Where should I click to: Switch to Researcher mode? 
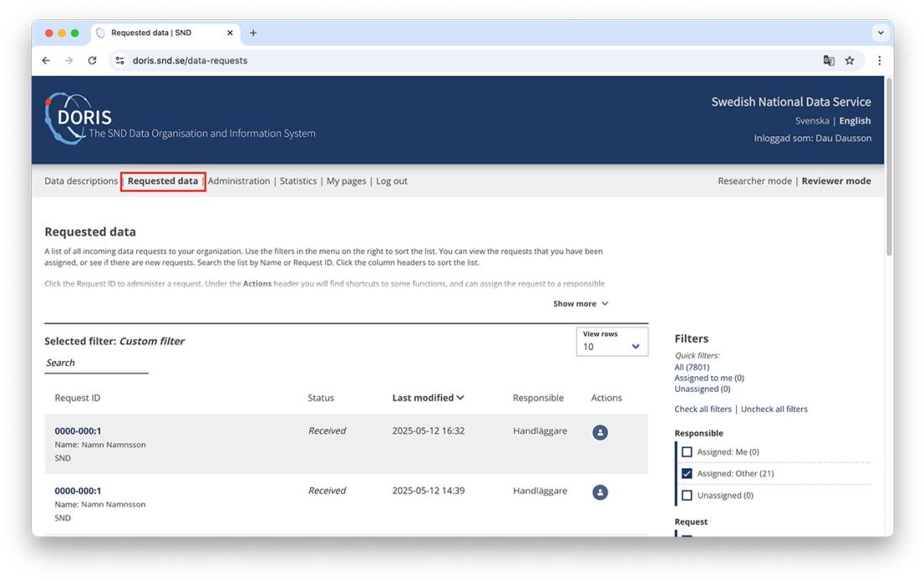[x=754, y=180]
